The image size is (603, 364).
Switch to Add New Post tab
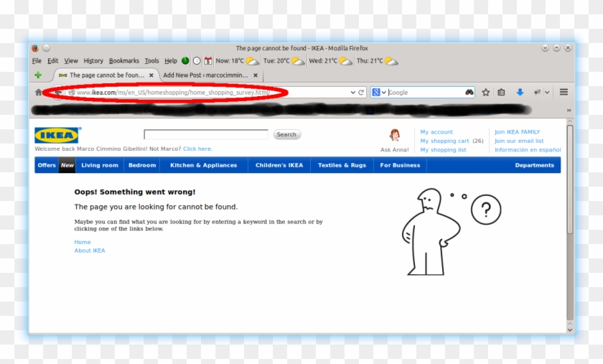pyautogui.click(x=205, y=75)
